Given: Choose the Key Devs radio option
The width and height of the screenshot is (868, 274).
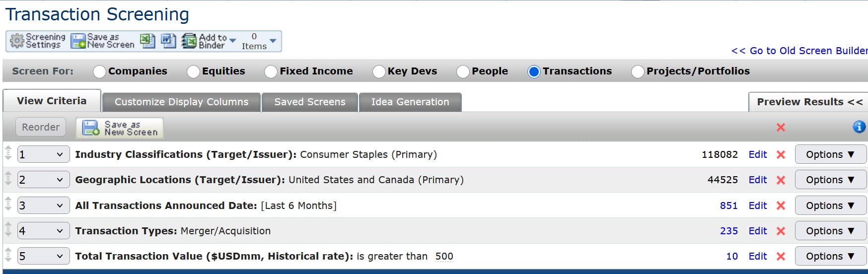Looking at the screenshot, I should pyautogui.click(x=379, y=72).
